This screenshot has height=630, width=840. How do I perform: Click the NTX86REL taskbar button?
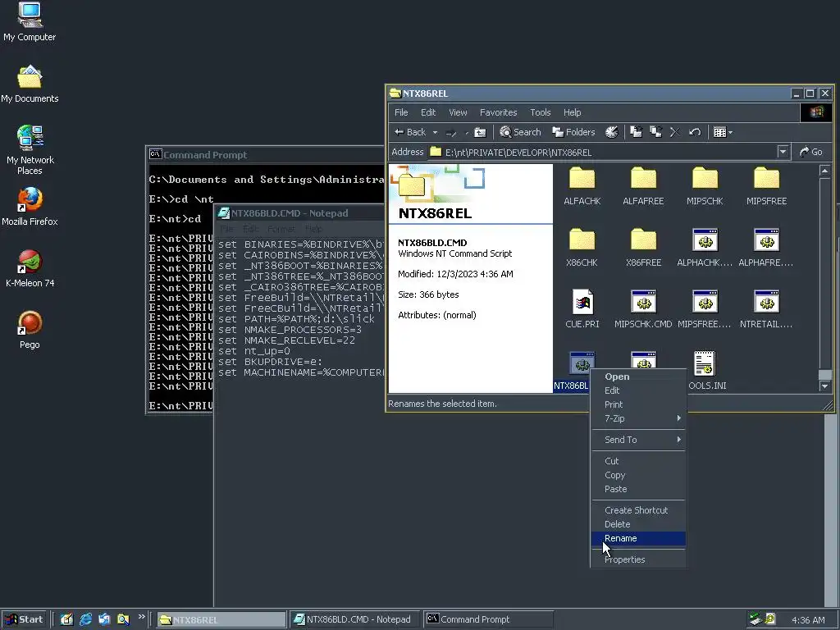[221, 619]
